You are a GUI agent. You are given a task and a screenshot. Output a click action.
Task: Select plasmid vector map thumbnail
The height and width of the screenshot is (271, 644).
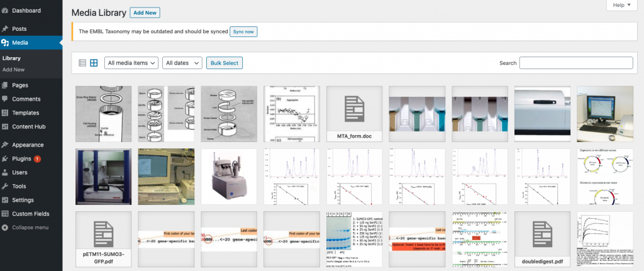click(605, 177)
